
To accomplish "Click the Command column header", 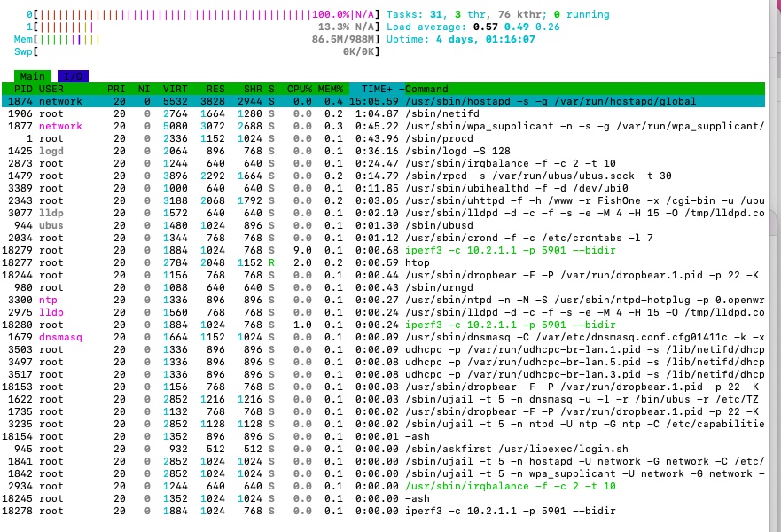I will 427,89.
